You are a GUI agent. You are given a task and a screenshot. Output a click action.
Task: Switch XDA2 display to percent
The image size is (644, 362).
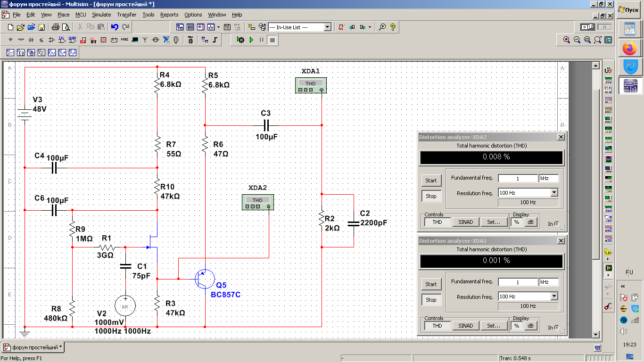point(517,222)
